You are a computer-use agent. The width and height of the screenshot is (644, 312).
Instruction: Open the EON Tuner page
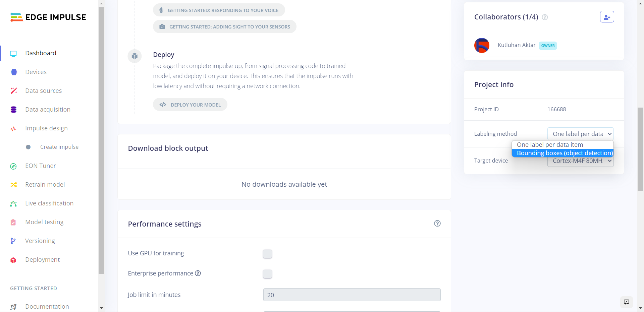40,166
